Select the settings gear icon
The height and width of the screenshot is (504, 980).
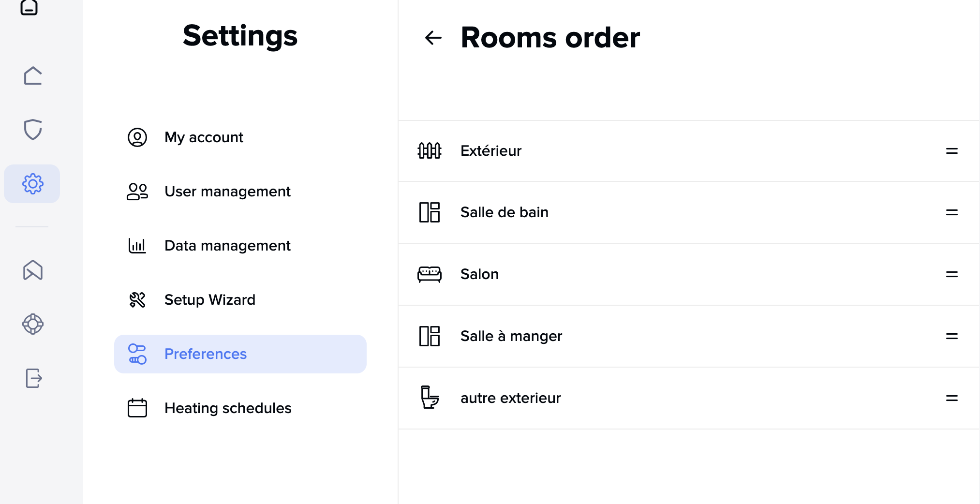point(32,184)
